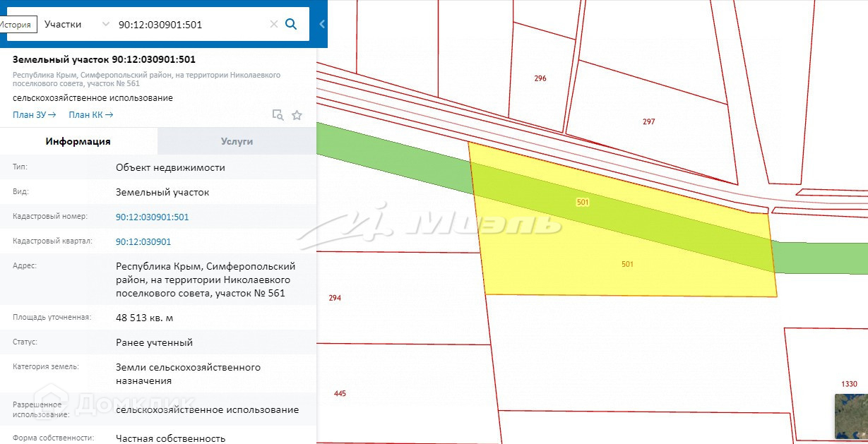Click the value Объект недвижимости

click(170, 167)
